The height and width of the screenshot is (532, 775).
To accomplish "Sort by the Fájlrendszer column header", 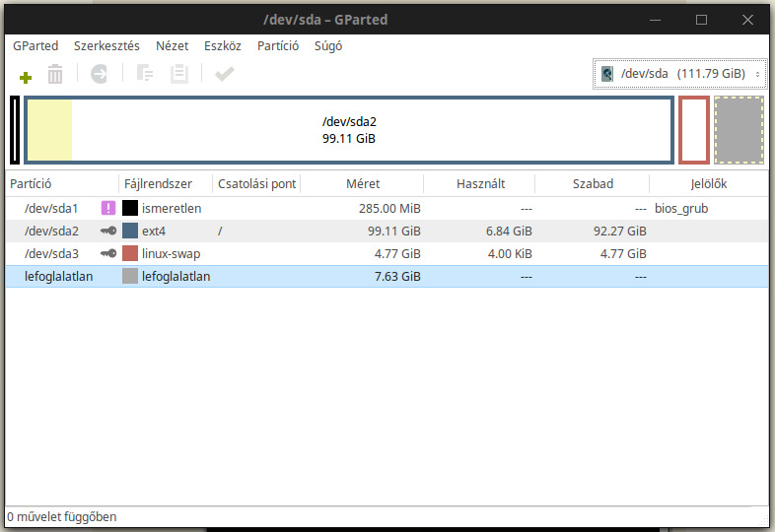I will 166,184.
